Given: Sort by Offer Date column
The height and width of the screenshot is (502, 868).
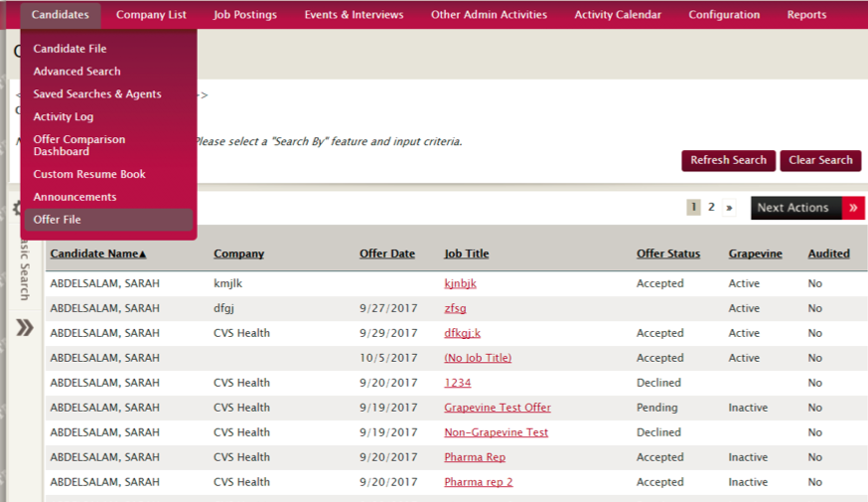Looking at the screenshot, I should tap(387, 253).
